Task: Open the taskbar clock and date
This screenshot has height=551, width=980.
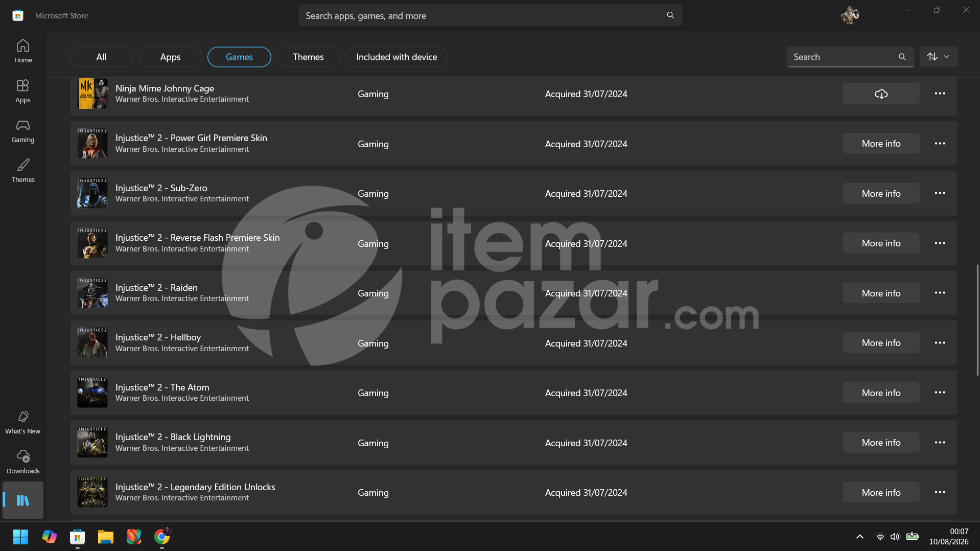Action: click(x=948, y=537)
